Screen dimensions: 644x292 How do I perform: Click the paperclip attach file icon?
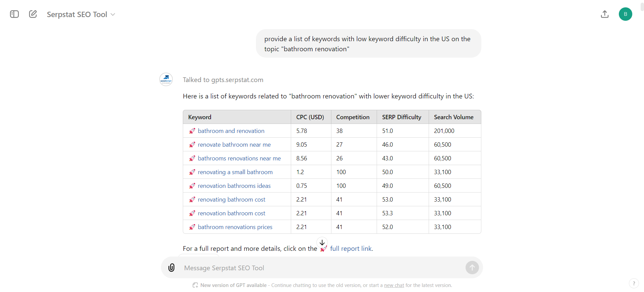click(171, 268)
